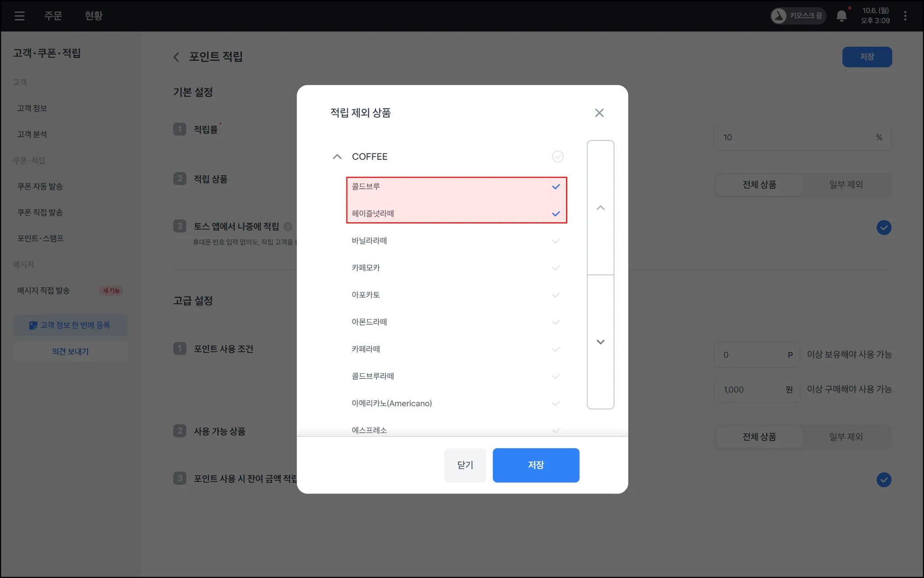The image size is (924, 578).
Task: Open the three-dot more options menu
Action: 905,16
